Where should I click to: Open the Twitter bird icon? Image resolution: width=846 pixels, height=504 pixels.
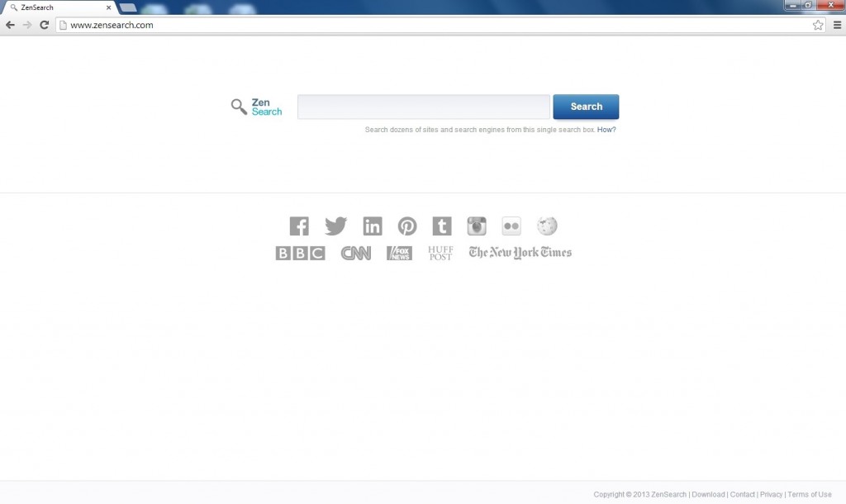(x=335, y=226)
